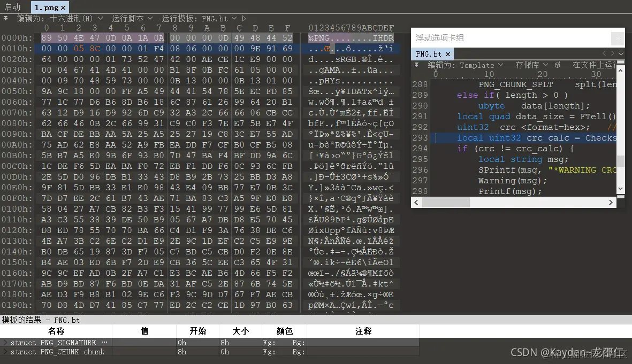
Task: Open the 运行模板 PNG.bt dropdown
Action: (x=199, y=19)
